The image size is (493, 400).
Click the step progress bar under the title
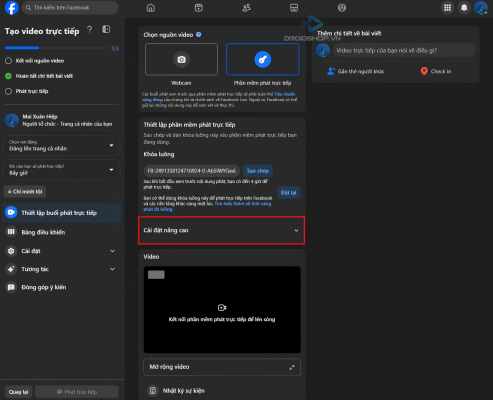56,48
